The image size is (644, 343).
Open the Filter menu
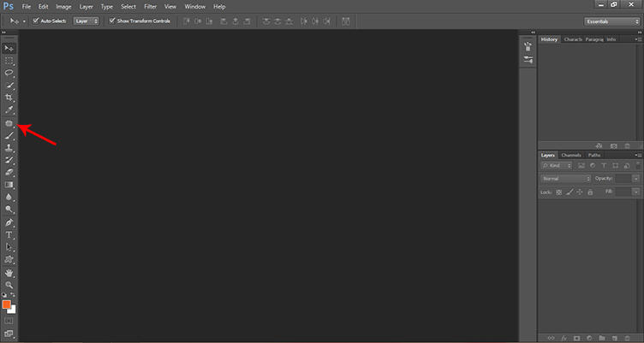pyautogui.click(x=150, y=6)
